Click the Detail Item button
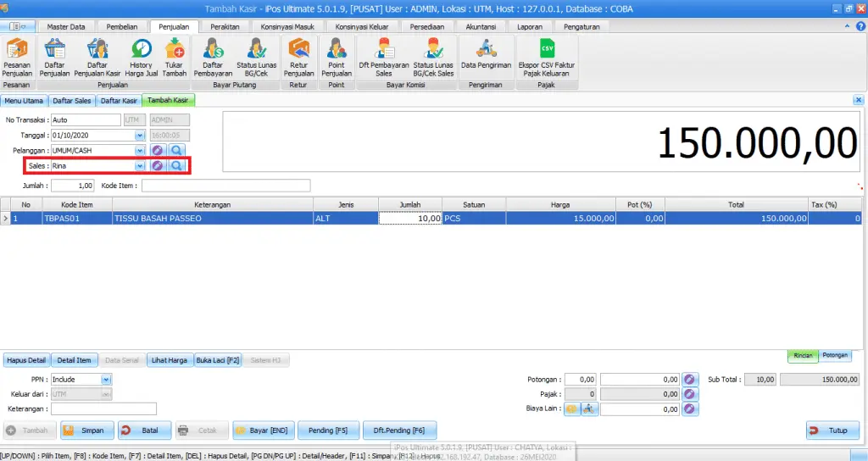The image size is (868, 461). [x=75, y=360]
